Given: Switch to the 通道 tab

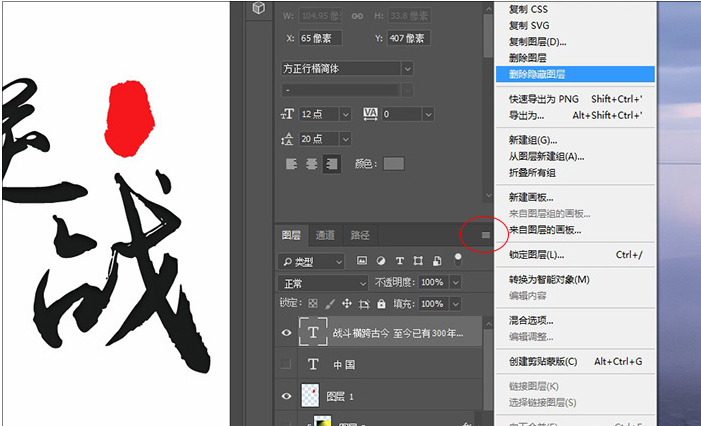Looking at the screenshot, I should pos(325,235).
